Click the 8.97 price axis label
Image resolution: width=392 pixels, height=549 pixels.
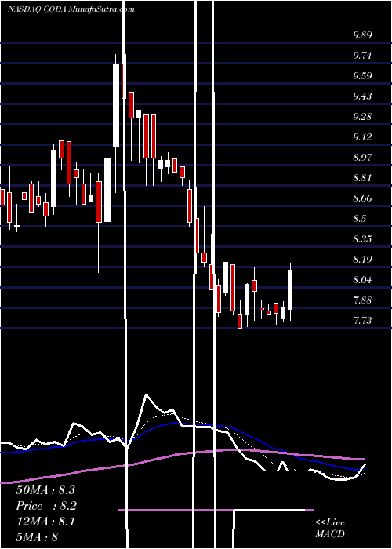pos(362,157)
